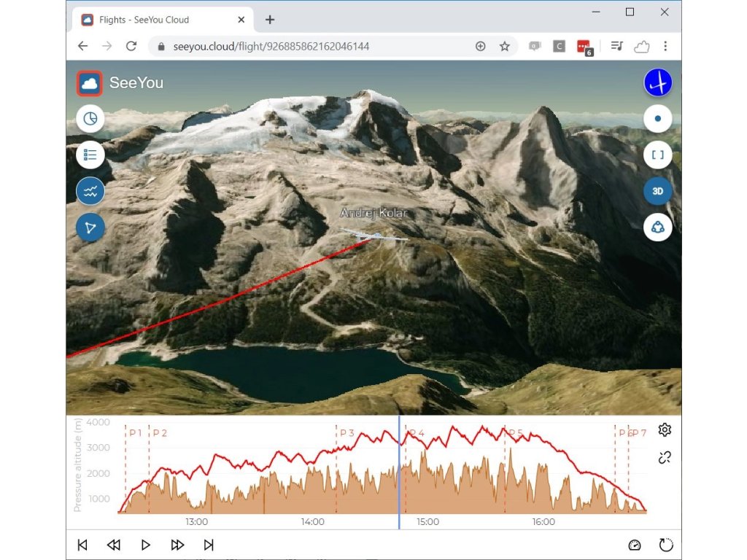Open the barogram settings gear
Viewport: 747px width, 560px height.
click(664, 429)
